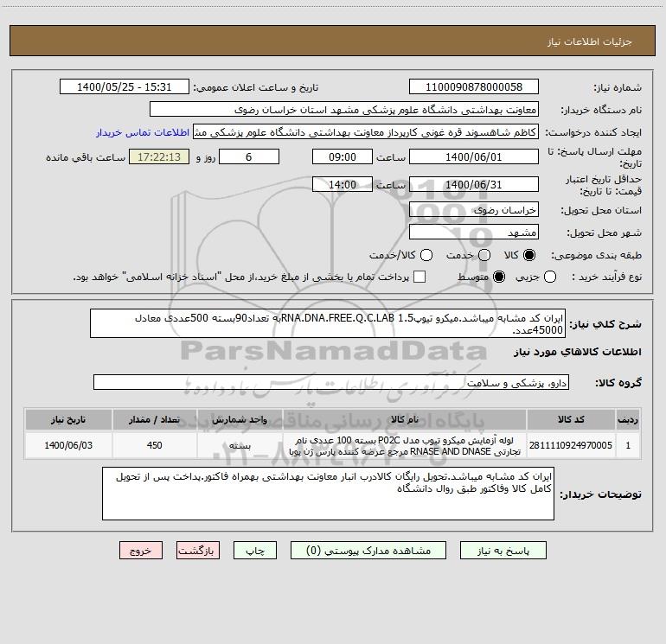
Task: Click the buyer organization name field
Action: [x=344, y=110]
